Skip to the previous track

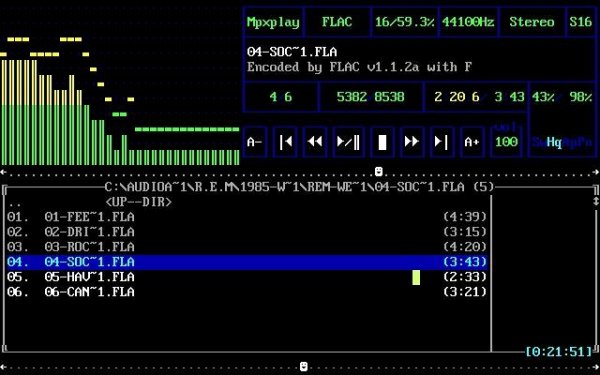[285, 142]
